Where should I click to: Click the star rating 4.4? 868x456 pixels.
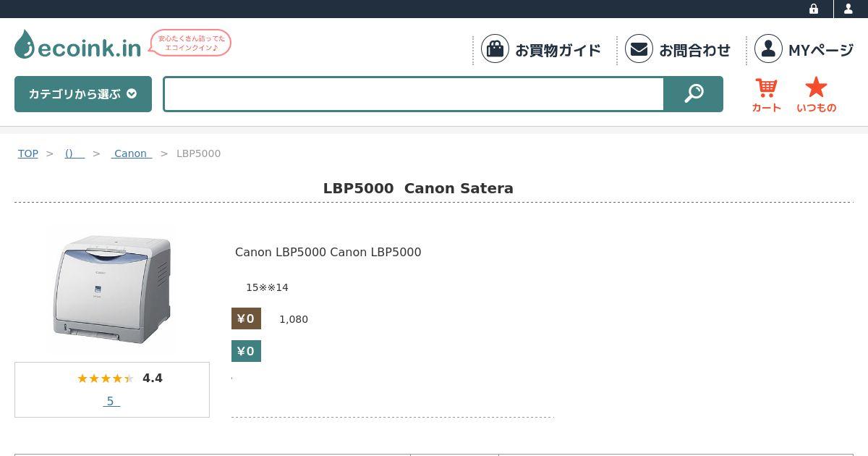[120, 378]
